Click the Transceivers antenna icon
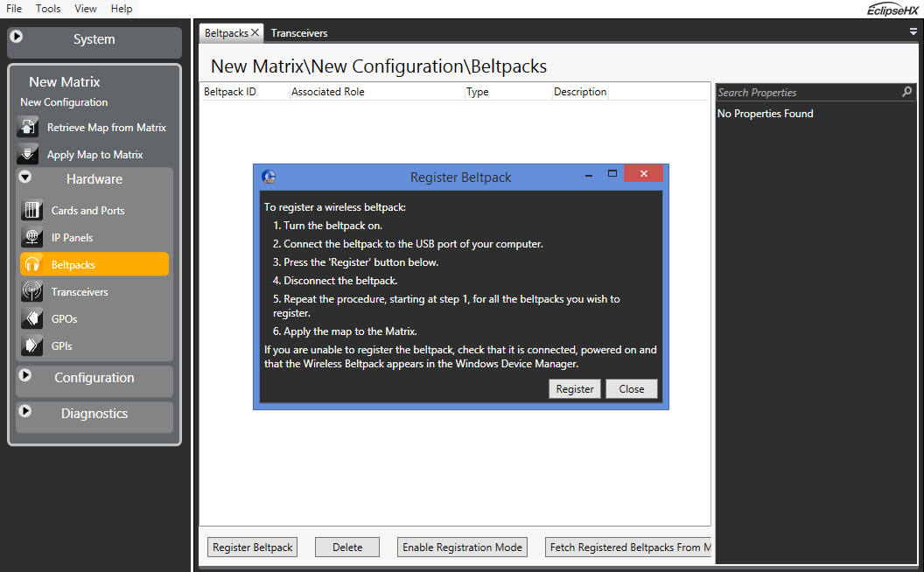Image resolution: width=924 pixels, height=572 pixels. pos(31,291)
